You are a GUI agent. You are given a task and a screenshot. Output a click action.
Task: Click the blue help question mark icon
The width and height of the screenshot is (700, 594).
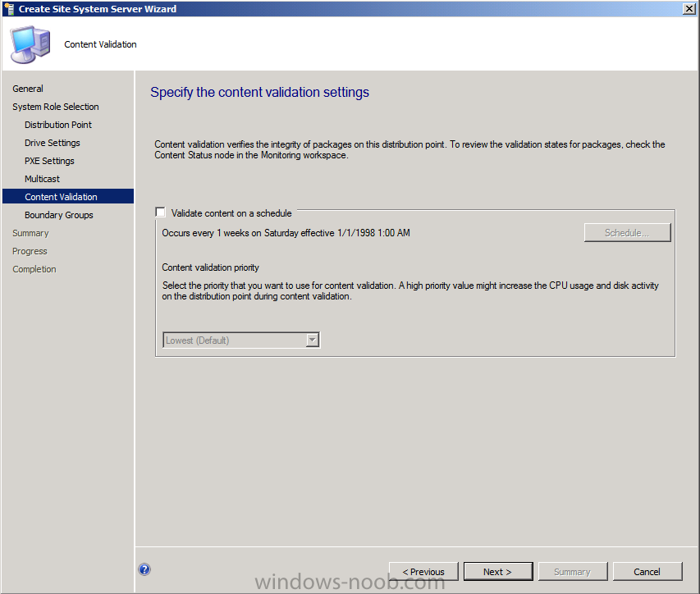[x=144, y=569]
